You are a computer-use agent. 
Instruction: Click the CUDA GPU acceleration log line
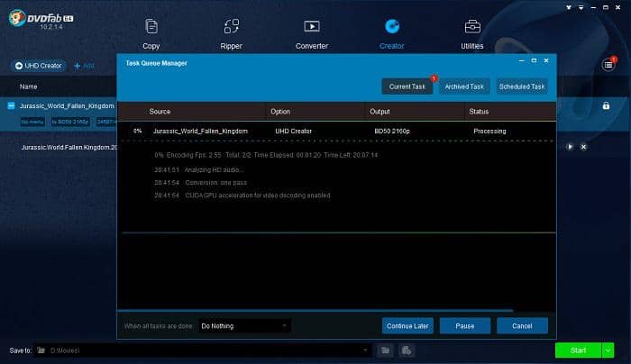(x=242, y=196)
